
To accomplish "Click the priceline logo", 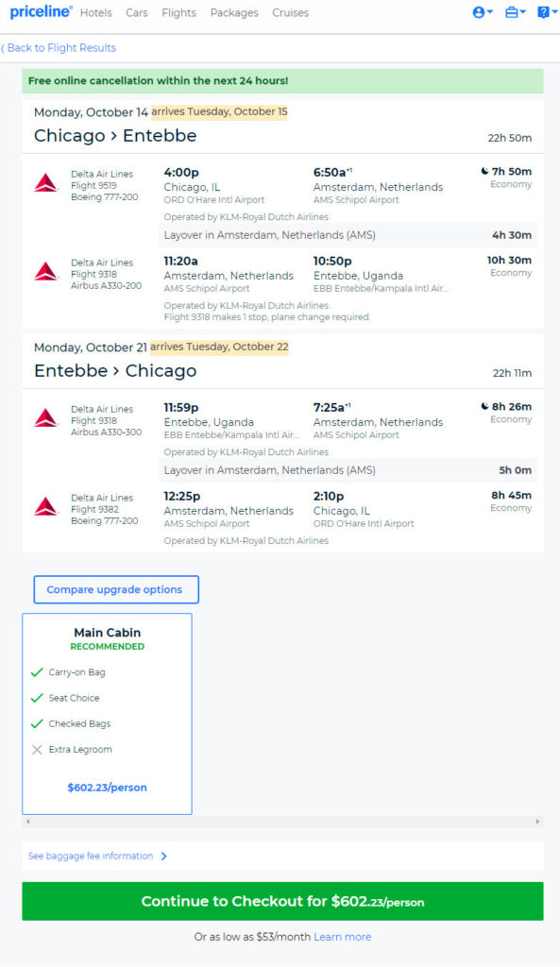I will click(x=42, y=11).
